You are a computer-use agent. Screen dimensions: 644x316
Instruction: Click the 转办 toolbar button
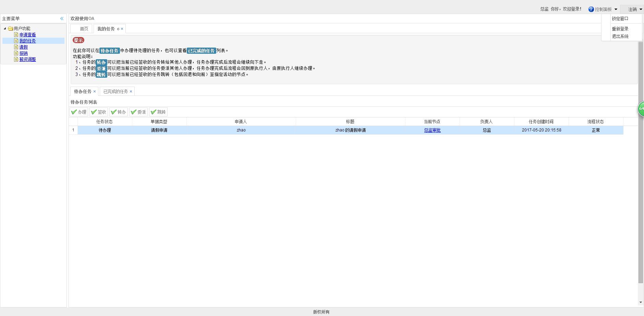pos(119,112)
